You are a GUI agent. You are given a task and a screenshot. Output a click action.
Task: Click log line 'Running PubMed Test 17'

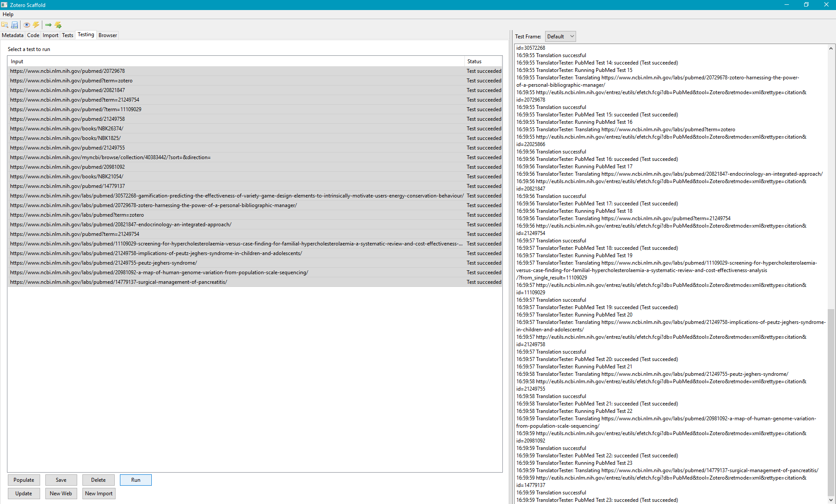tap(574, 167)
